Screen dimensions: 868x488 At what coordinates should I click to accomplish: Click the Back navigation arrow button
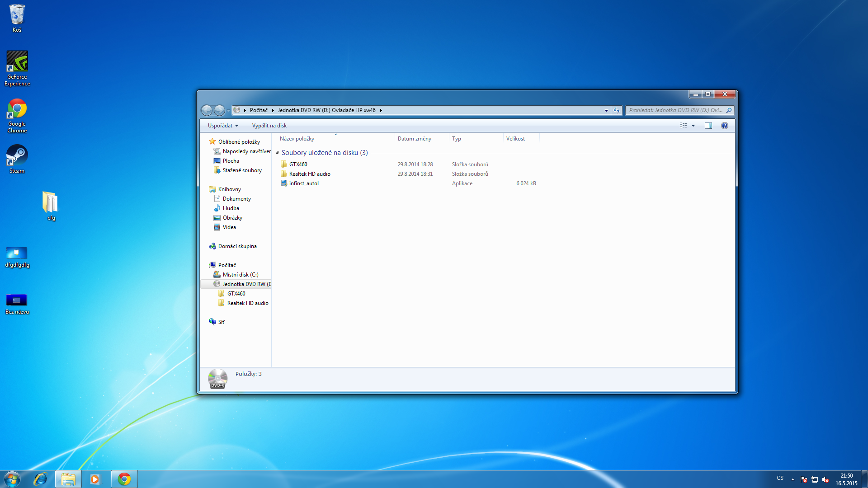pos(207,110)
